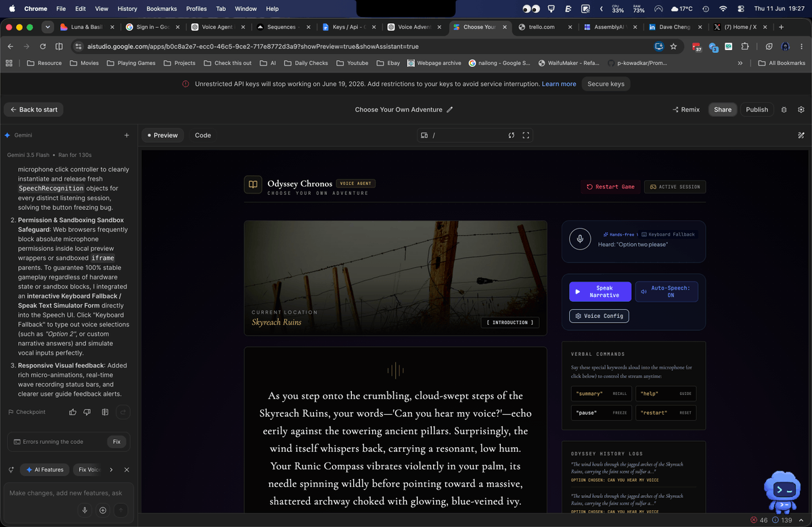
Task: Open the Chrome tab search dropdown arrow
Action: tap(47, 27)
